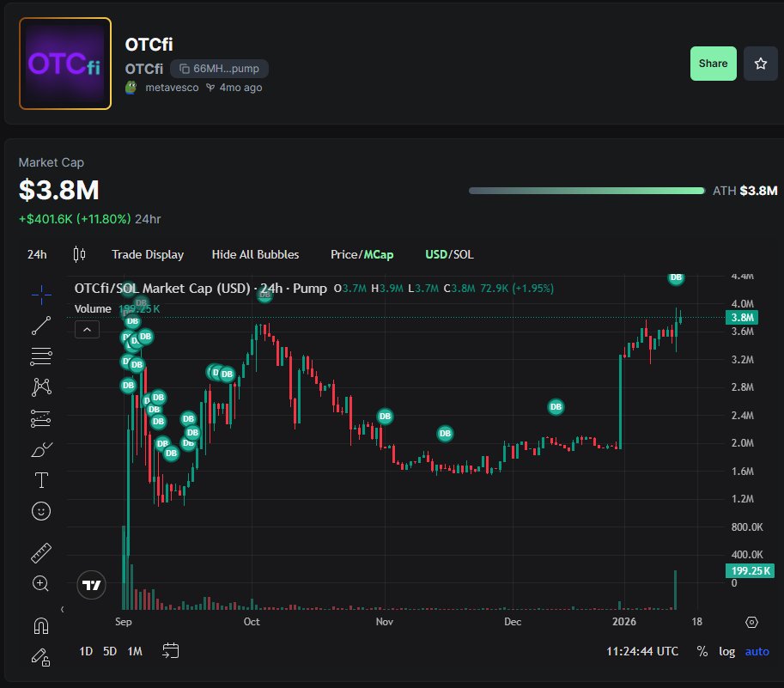Switch chart display from MCap to Price
Viewport: 784px width, 688px height.
pos(343,254)
